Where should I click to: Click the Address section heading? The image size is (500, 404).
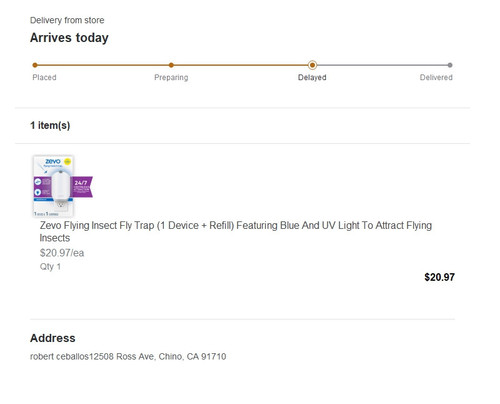pyautogui.click(x=53, y=338)
